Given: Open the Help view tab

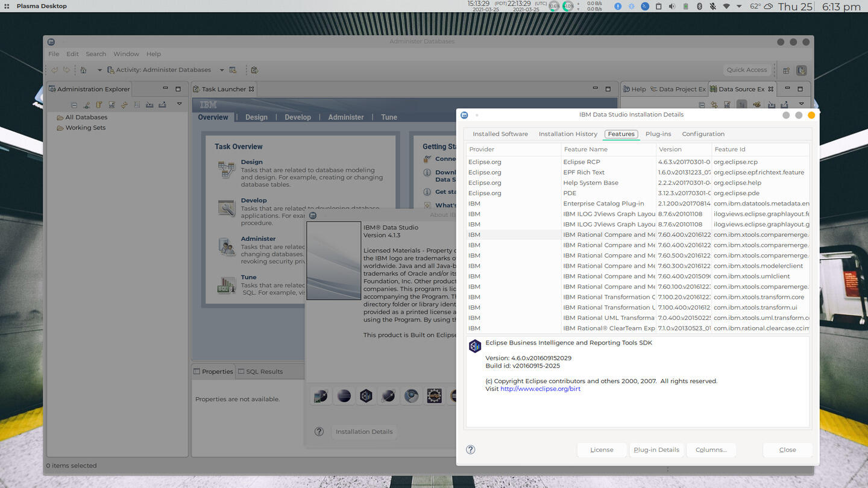Looking at the screenshot, I should (x=634, y=89).
